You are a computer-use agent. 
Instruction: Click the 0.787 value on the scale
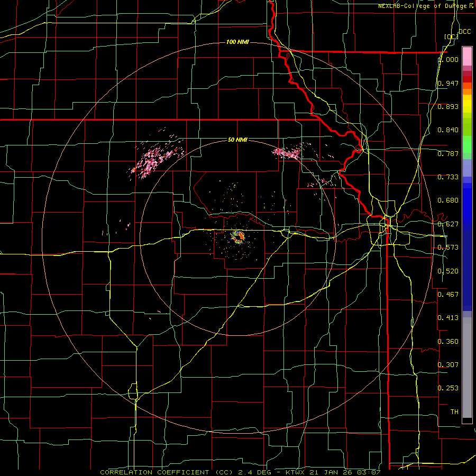tap(448, 153)
